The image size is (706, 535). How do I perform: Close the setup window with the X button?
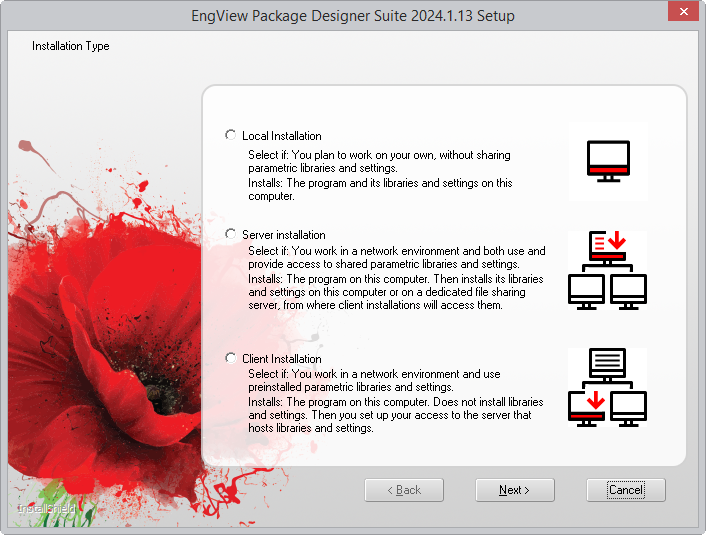(683, 12)
